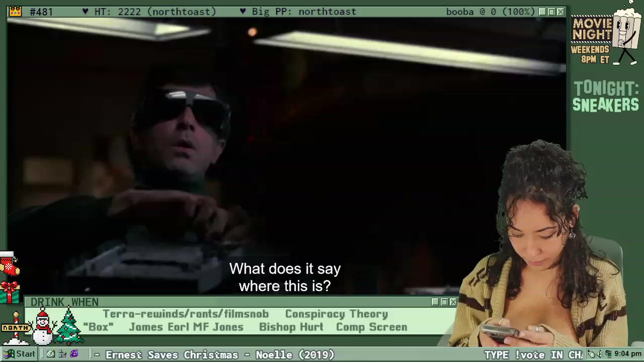Click the Movie Night popcorn mascot
Viewport: 644px width, 362px height.
coord(627,34)
